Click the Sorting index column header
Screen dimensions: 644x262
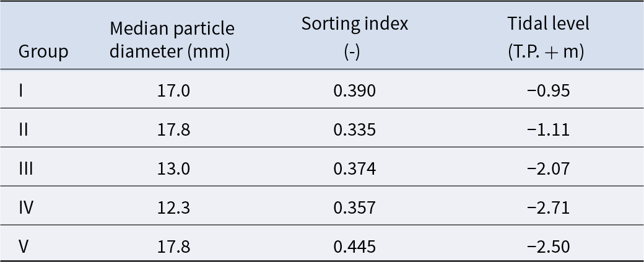coord(355,37)
